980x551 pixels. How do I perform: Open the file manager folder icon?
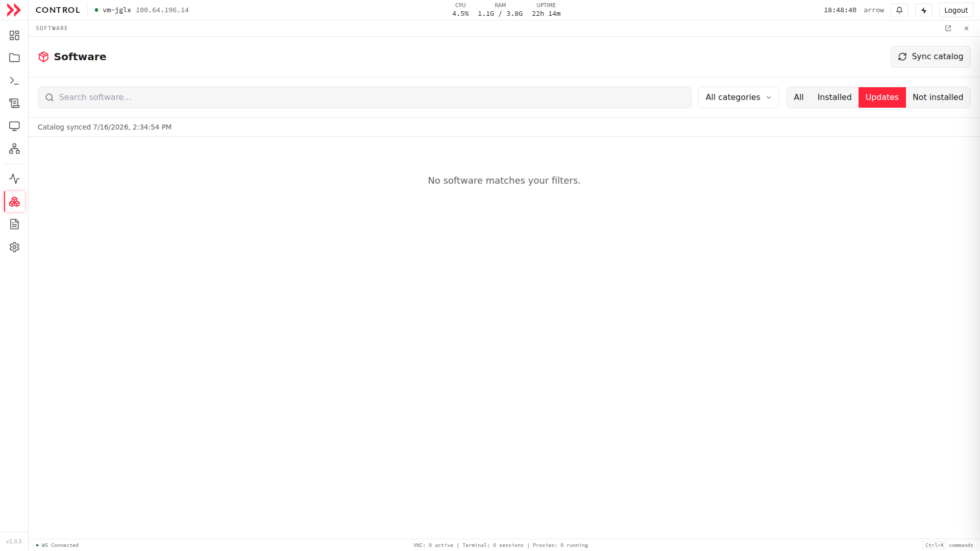point(14,58)
